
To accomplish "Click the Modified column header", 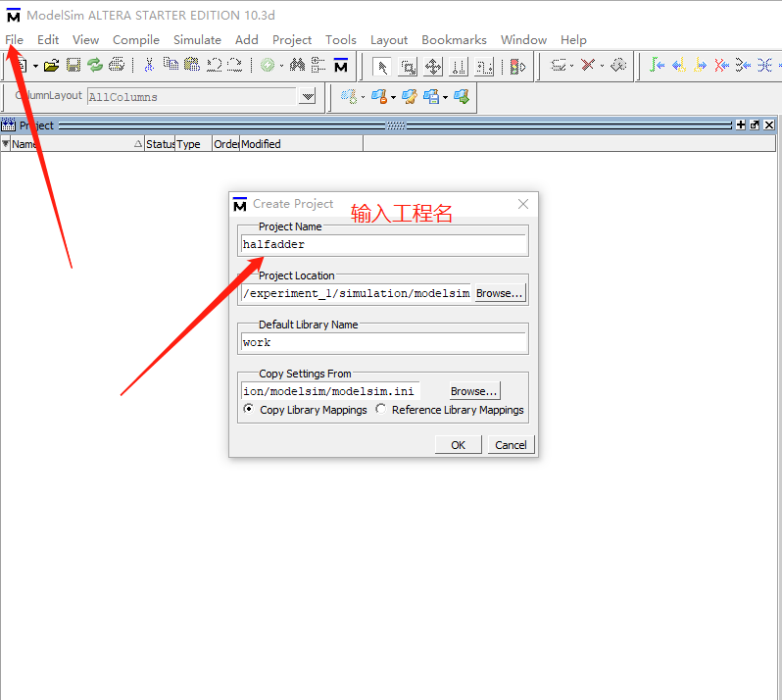I will 301,144.
